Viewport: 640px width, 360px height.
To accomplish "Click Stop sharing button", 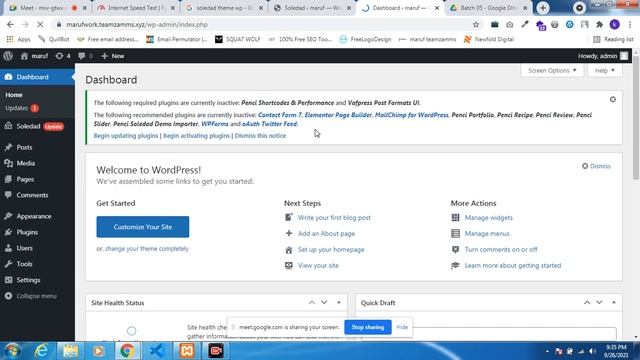I will pos(368,327).
